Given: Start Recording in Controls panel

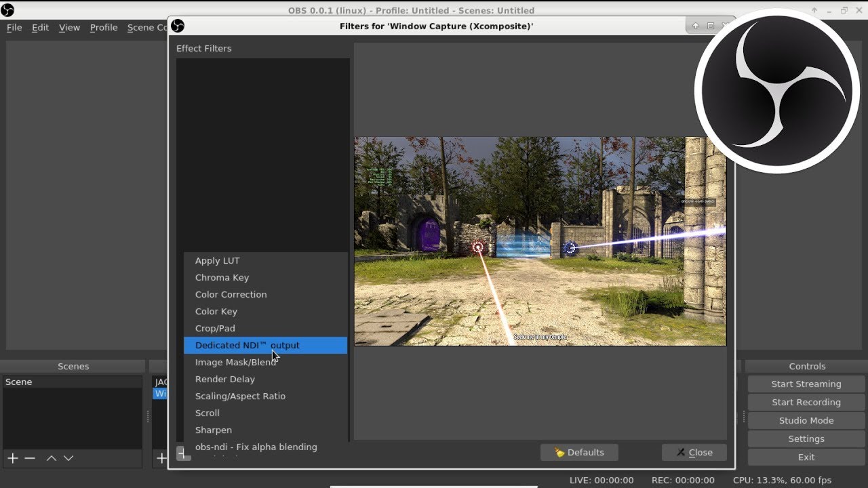Looking at the screenshot, I should [806, 402].
